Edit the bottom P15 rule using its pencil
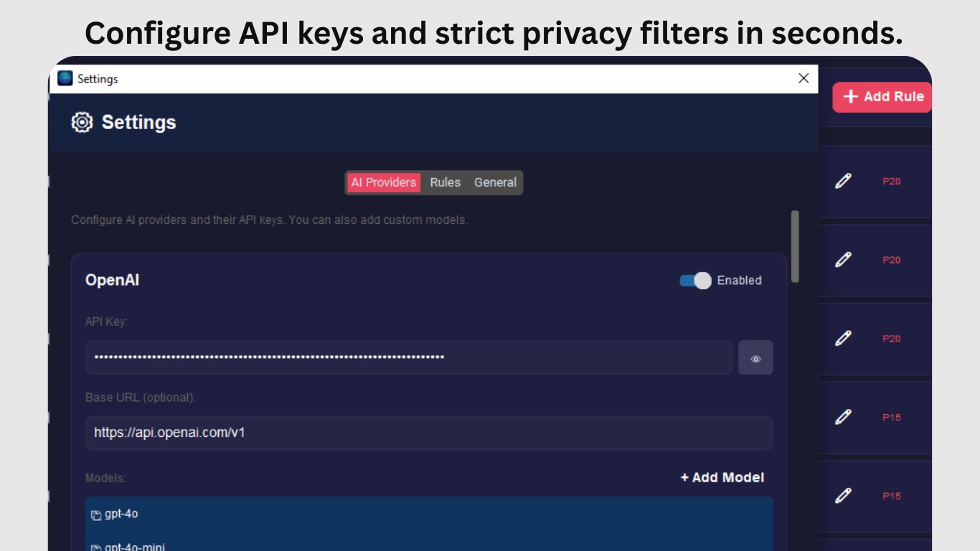Screen dimensions: 980x551 844,495
